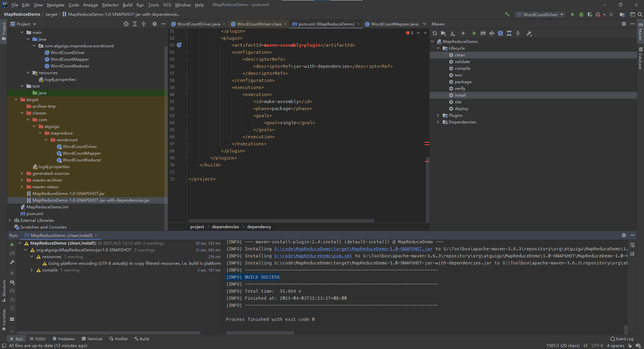This screenshot has width=644, height=349.
Task: Open Run panel gear settings
Action: pyautogui.click(x=624, y=235)
